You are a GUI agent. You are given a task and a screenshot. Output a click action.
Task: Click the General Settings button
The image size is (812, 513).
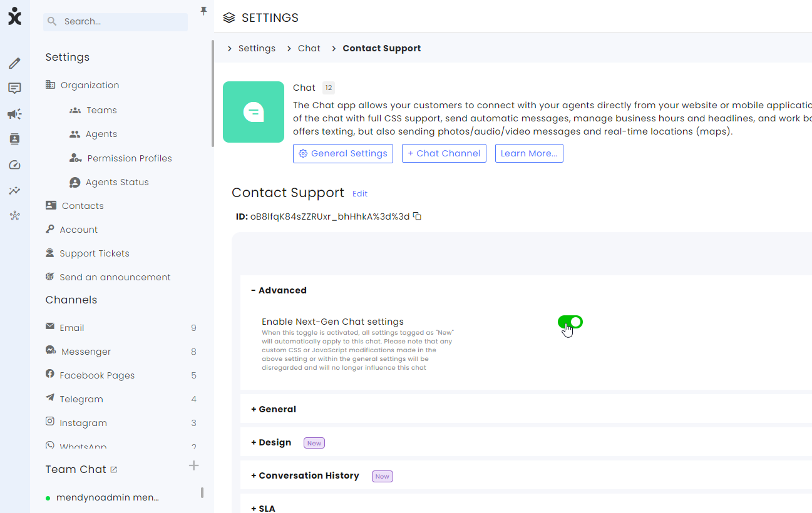point(343,153)
